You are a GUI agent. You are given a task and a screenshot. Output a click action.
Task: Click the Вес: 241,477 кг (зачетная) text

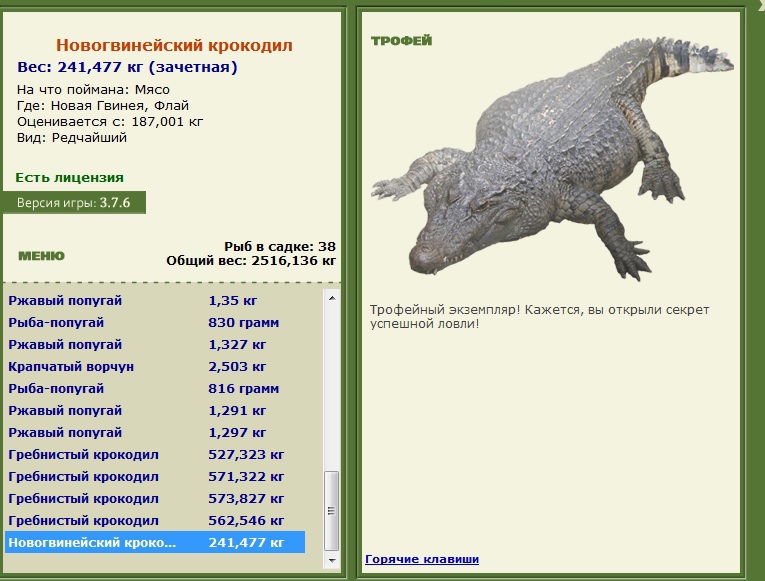(127, 67)
